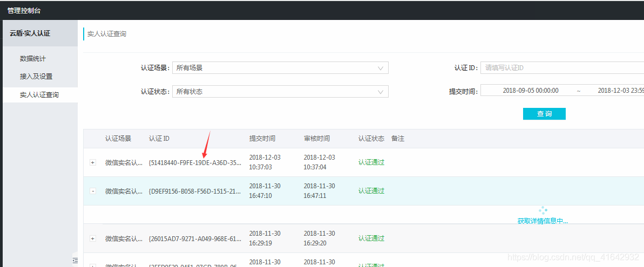This screenshot has height=267, width=644.
Task: Click the 查询 button
Action: pyautogui.click(x=544, y=114)
